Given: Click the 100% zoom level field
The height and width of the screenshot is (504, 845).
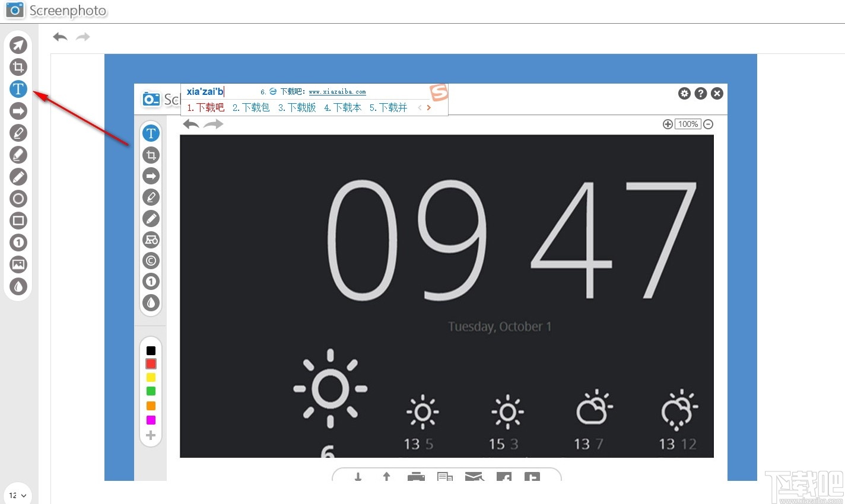Looking at the screenshot, I should 688,124.
